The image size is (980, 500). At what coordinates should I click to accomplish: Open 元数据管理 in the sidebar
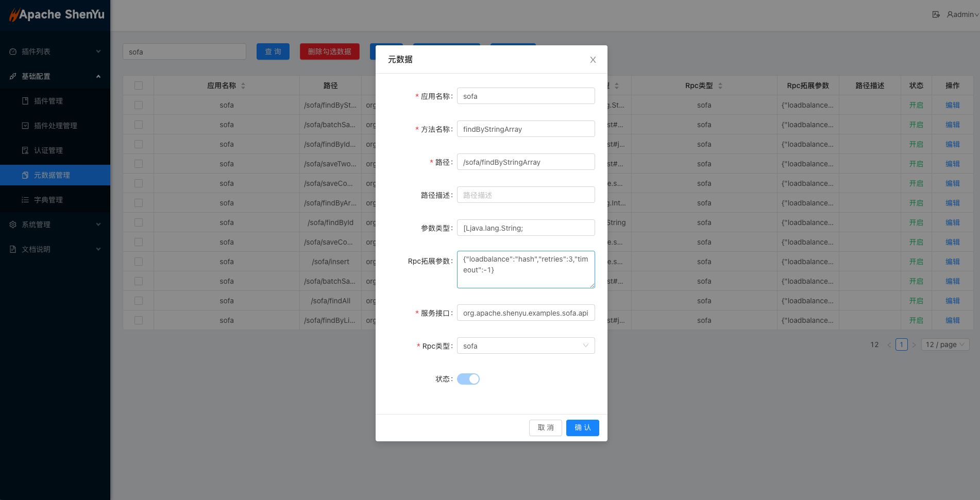(52, 175)
